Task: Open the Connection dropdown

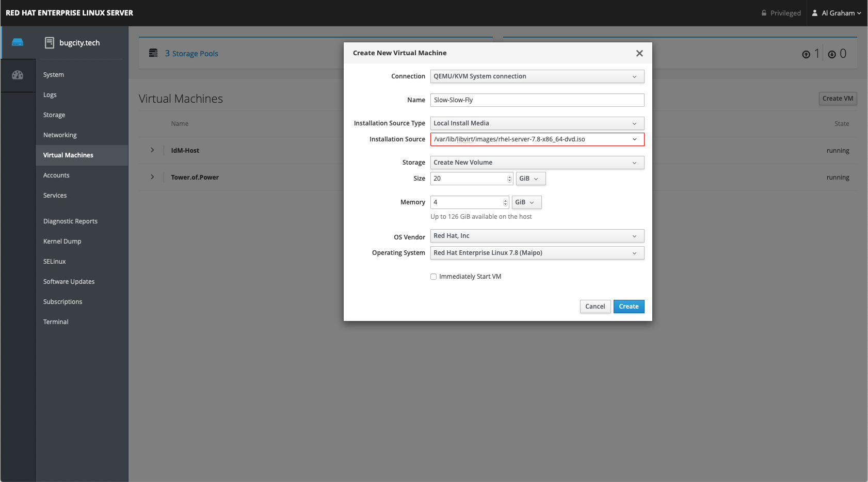Action: pos(537,76)
